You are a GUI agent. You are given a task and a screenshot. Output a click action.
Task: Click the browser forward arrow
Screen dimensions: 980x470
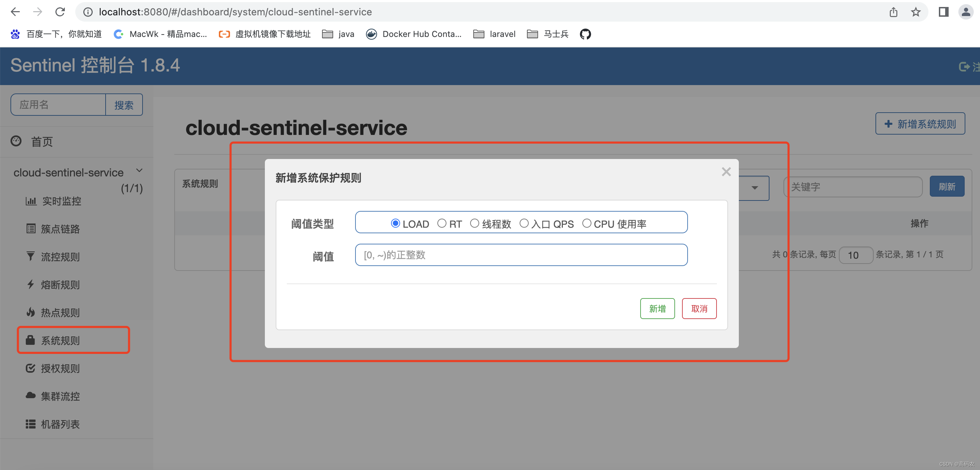pyautogui.click(x=37, y=12)
